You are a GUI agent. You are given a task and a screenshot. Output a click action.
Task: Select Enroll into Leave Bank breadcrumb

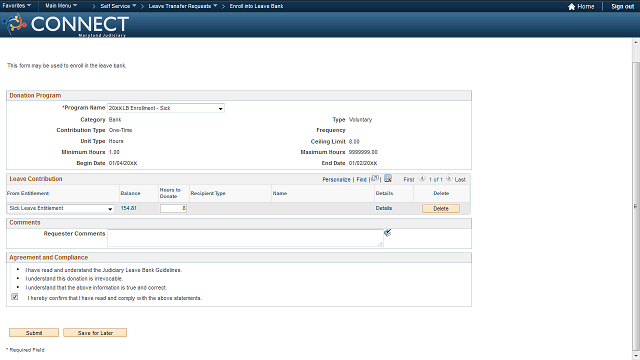(x=256, y=6)
